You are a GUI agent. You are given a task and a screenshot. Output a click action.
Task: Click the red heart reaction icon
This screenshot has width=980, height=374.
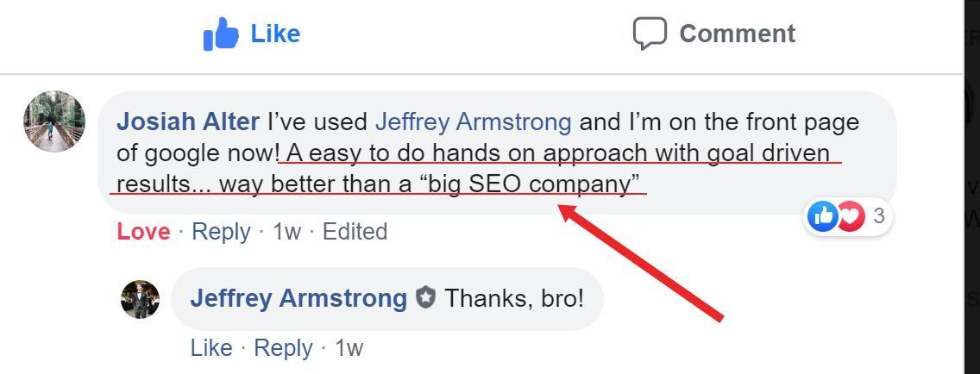[851, 215]
